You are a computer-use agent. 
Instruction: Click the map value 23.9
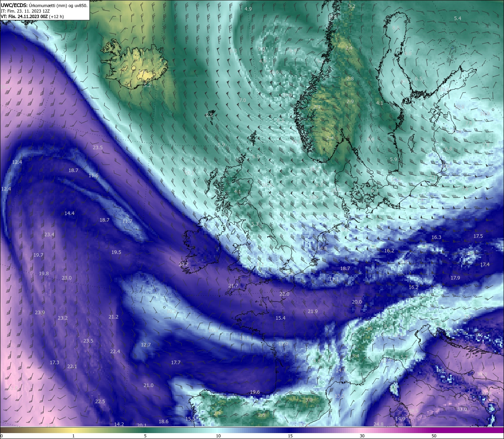coord(40,313)
